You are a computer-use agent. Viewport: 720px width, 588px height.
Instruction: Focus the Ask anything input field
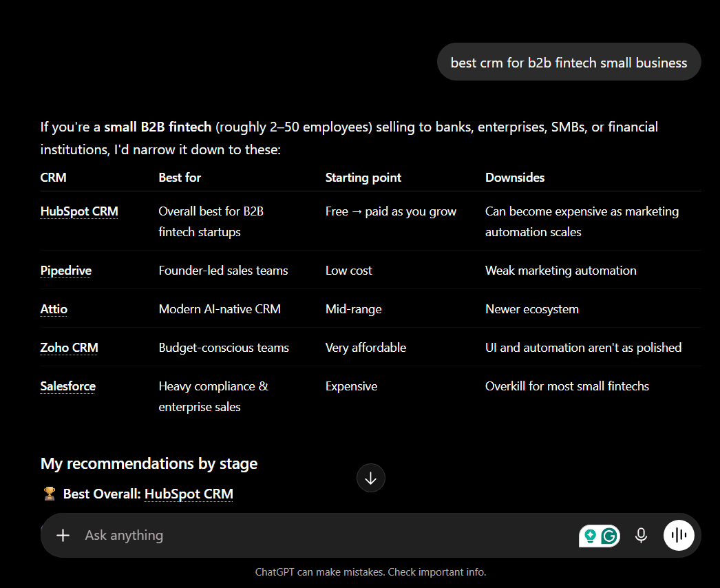[x=321, y=535]
